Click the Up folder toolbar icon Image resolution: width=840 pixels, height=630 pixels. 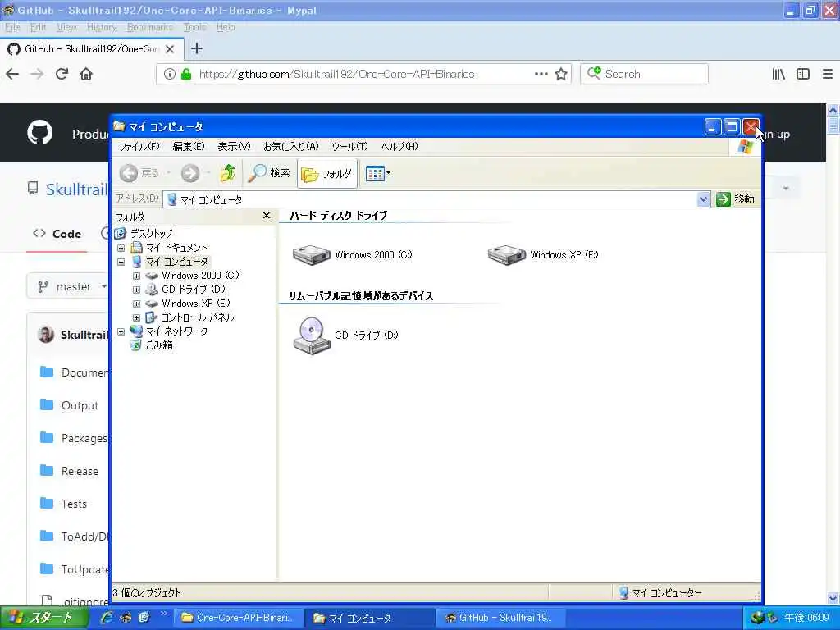coord(228,173)
